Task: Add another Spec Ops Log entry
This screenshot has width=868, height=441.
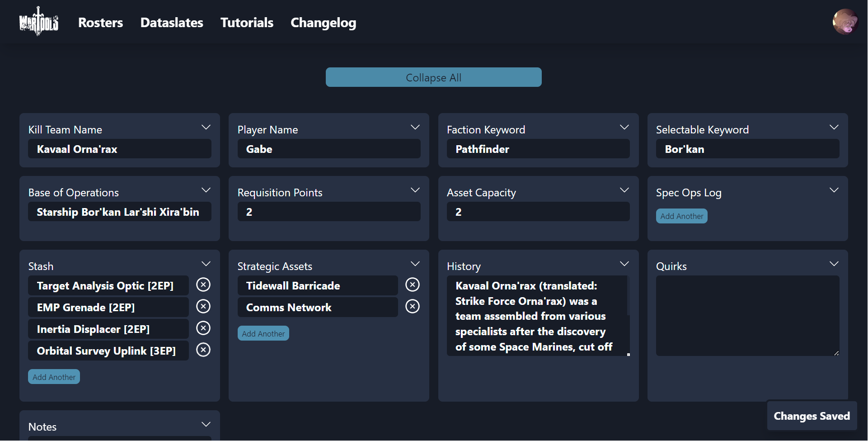Action: click(682, 216)
